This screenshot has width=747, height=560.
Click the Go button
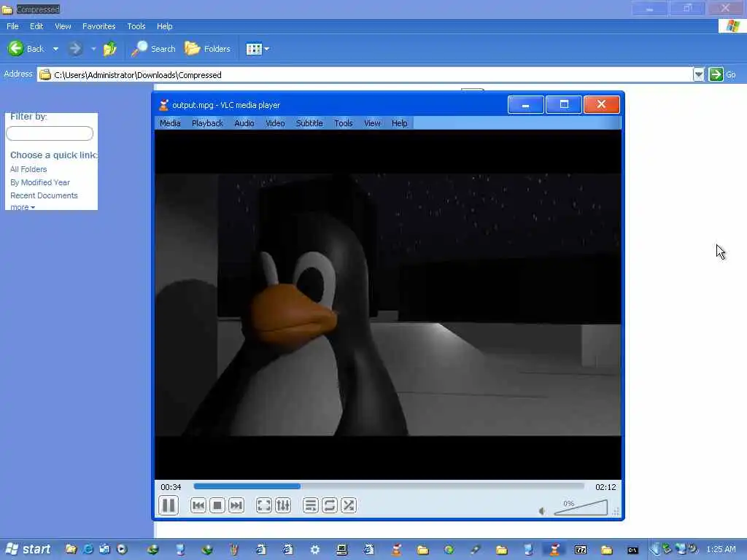[x=723, y=75]
